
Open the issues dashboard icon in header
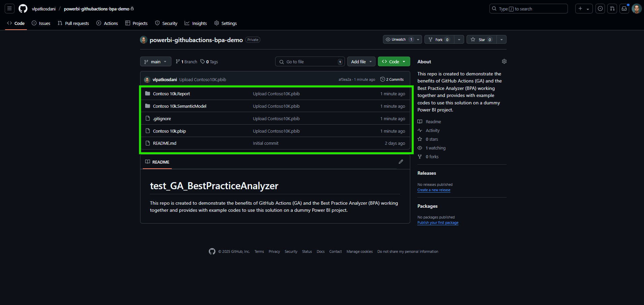(600, 8)
